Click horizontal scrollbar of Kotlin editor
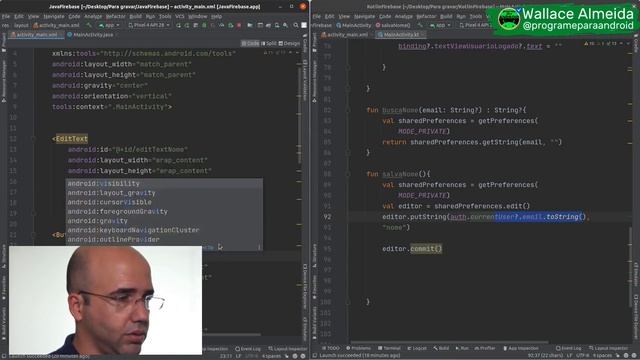The height and width of the screenshot is (360, 640). click(x=449, y=342)
